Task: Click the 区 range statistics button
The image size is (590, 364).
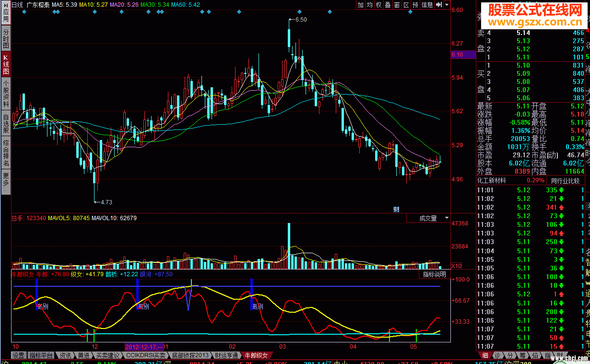Action: click(406, 5)
